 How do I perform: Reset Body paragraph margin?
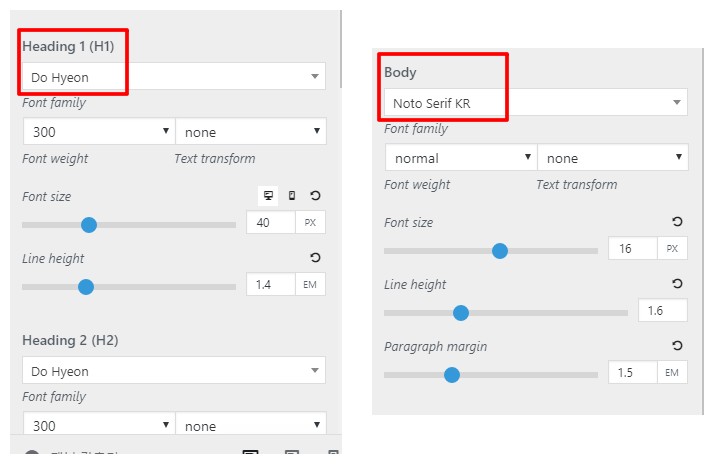pyautogui.click(x=677, y=346)
